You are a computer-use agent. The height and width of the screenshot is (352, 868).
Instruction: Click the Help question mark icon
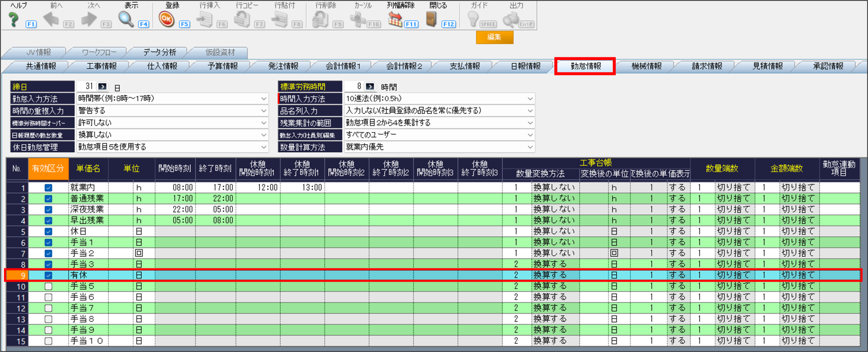click(x=14, y=20)
